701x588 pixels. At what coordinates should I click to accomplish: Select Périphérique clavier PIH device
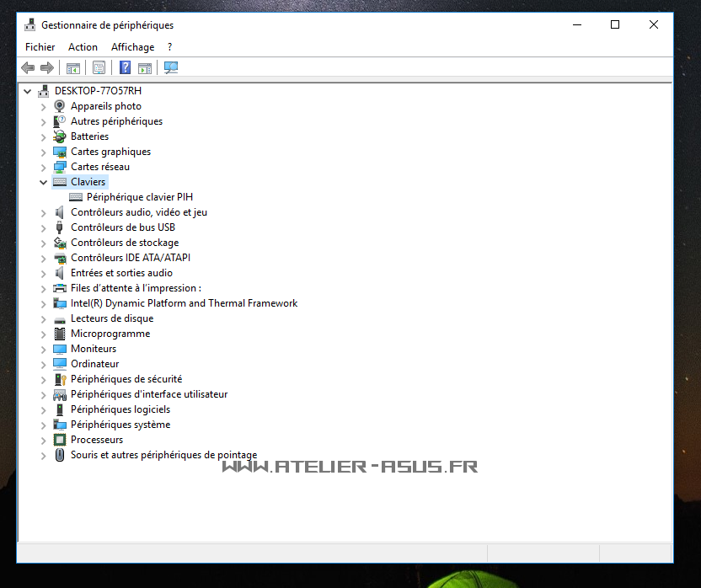(139, 197)
